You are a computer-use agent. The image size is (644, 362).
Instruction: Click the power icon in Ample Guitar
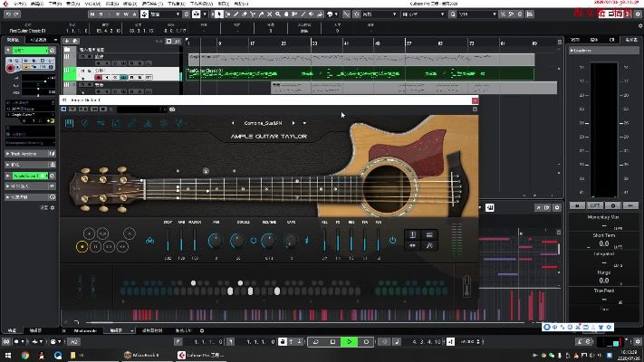392,240
